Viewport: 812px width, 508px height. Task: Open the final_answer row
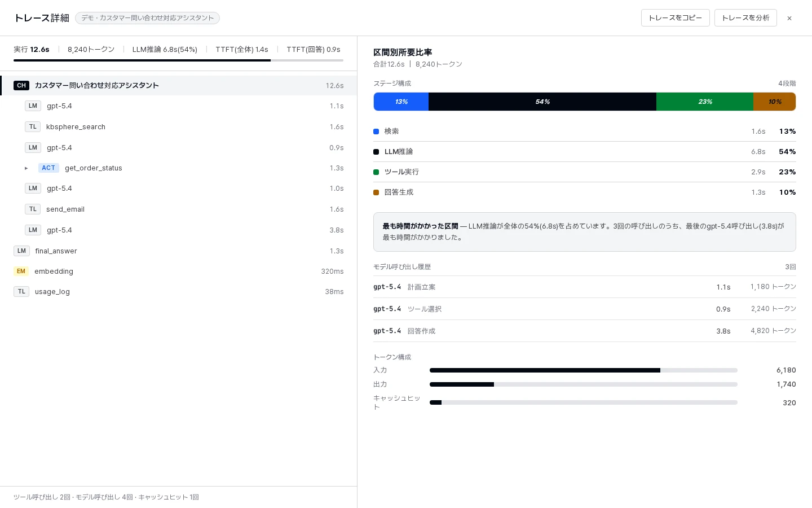(x=178, y=251)
